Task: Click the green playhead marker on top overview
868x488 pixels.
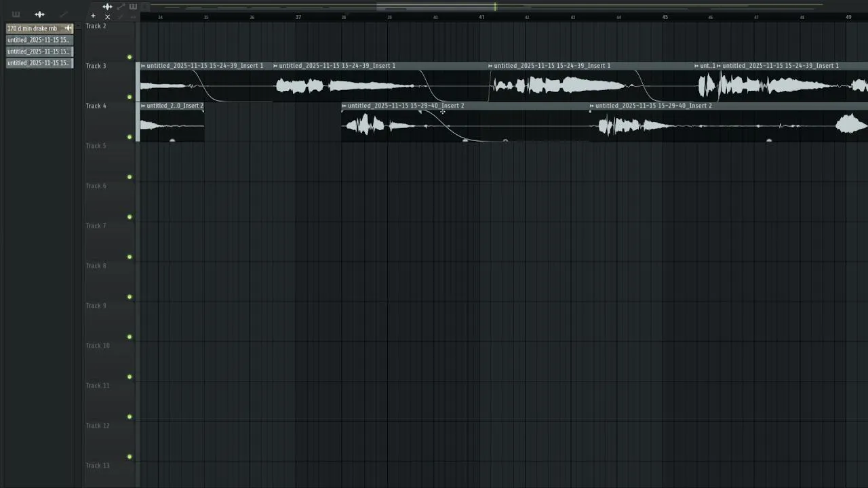Action: 495,7
